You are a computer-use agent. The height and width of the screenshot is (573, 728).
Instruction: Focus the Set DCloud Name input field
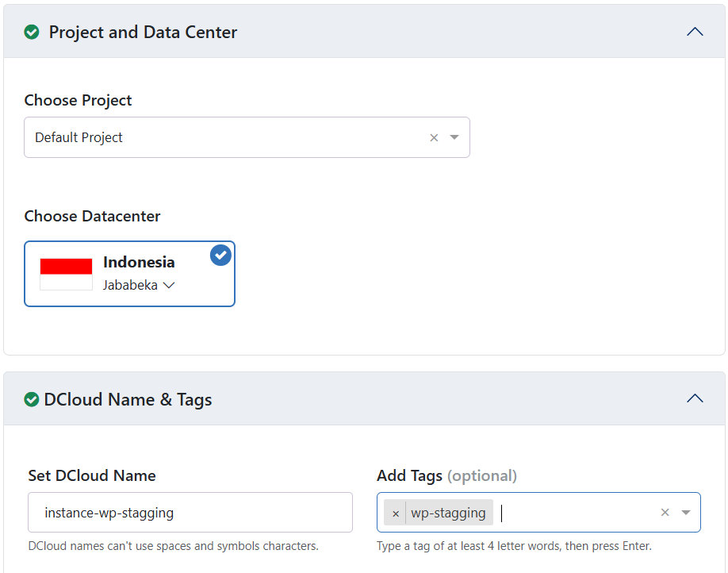pos(190,513)
